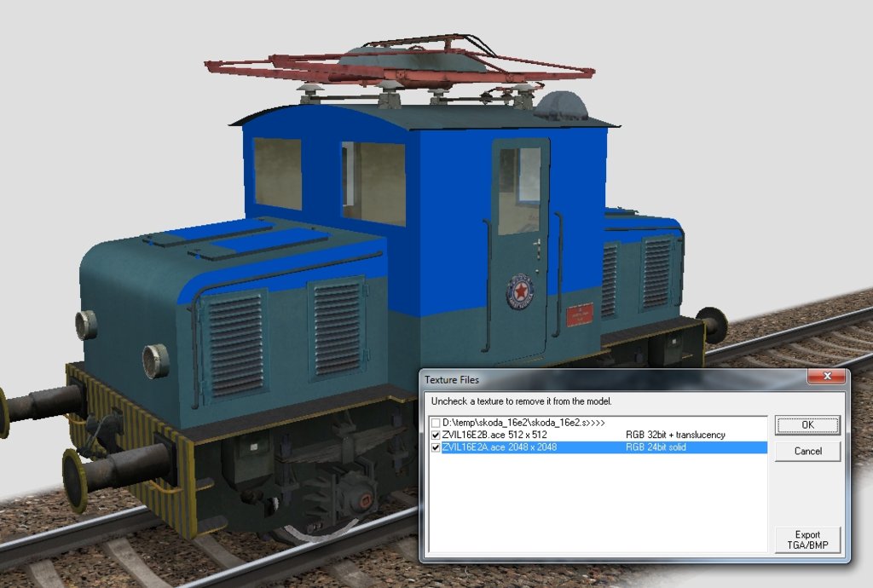Click the Export TGA/BMP button
This screenshot has width=873, height=588.
click(x=807, y=540)
